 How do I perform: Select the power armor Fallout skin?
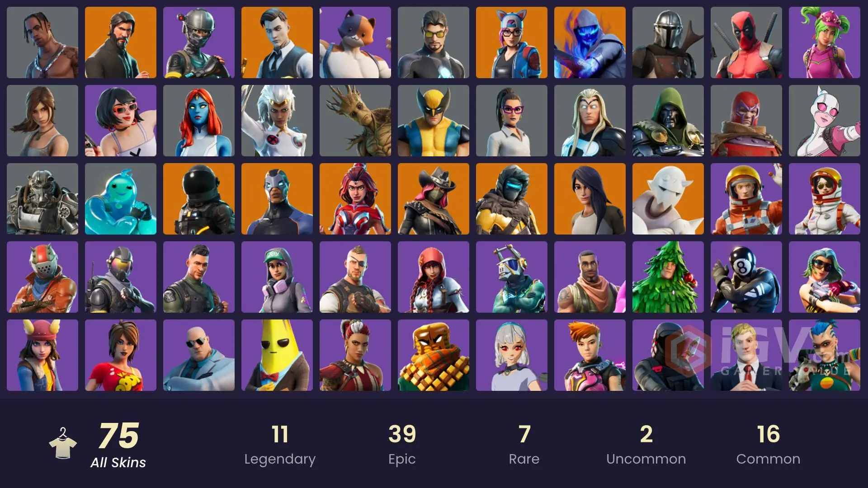(42, 199)
